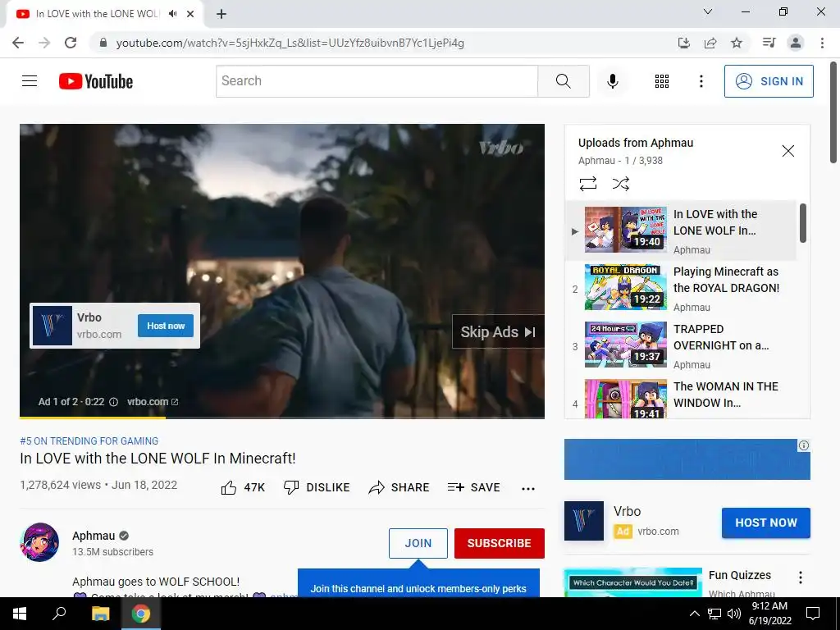
Task: Open the Aphmau channel name link
Action: point(94,536)
